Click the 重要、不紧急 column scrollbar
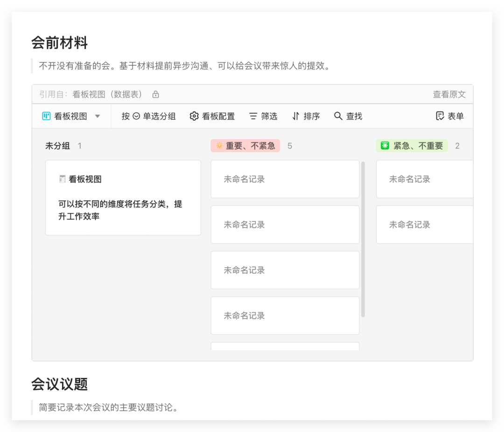Screen dimensions: 504x432 363,239
